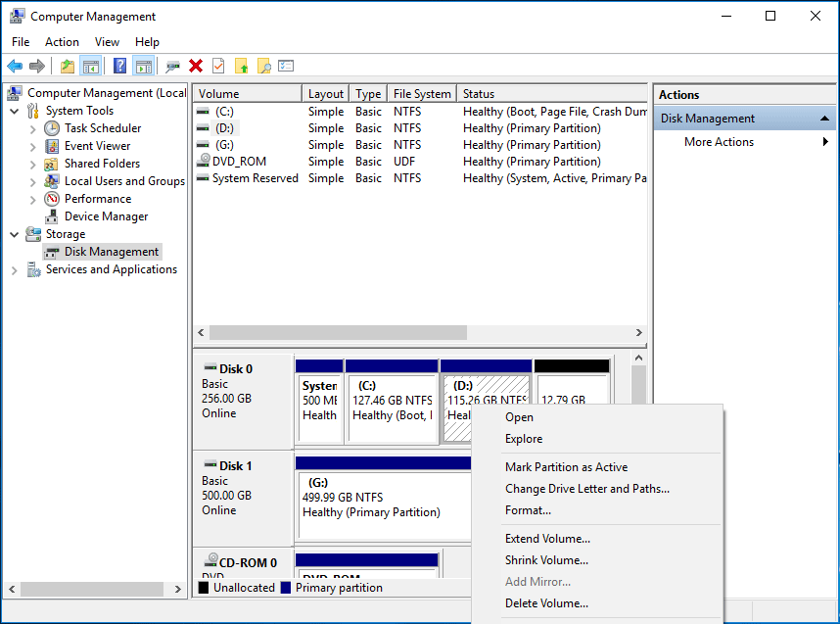
Task: Expand Local Users and Groups node
Action: click(32, 182)
